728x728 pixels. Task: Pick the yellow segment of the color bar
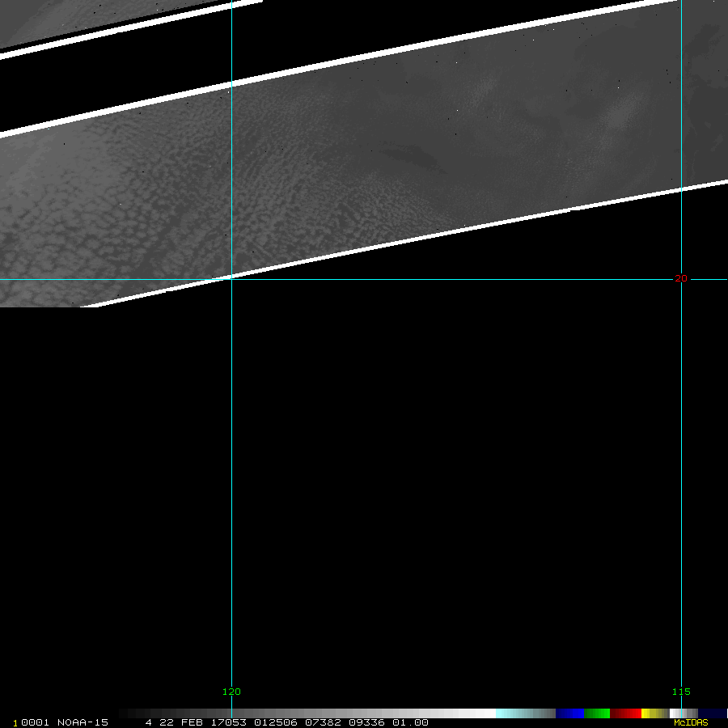click(x=652, y=713)
